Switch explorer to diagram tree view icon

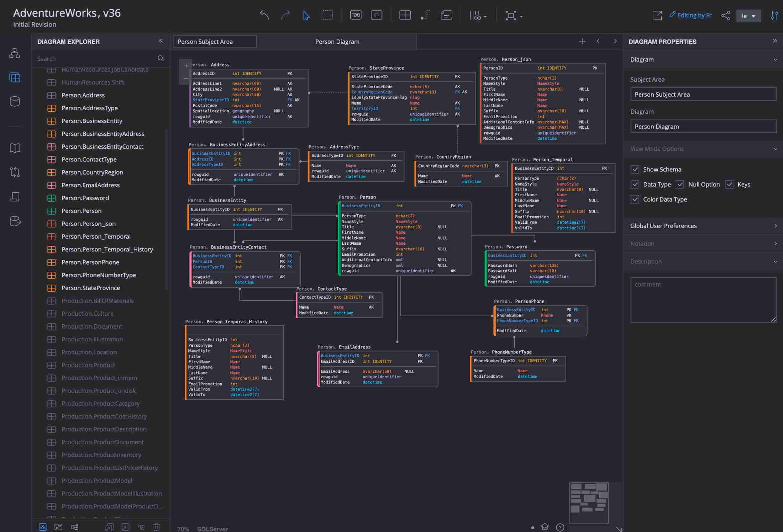[x=43, y=527]
